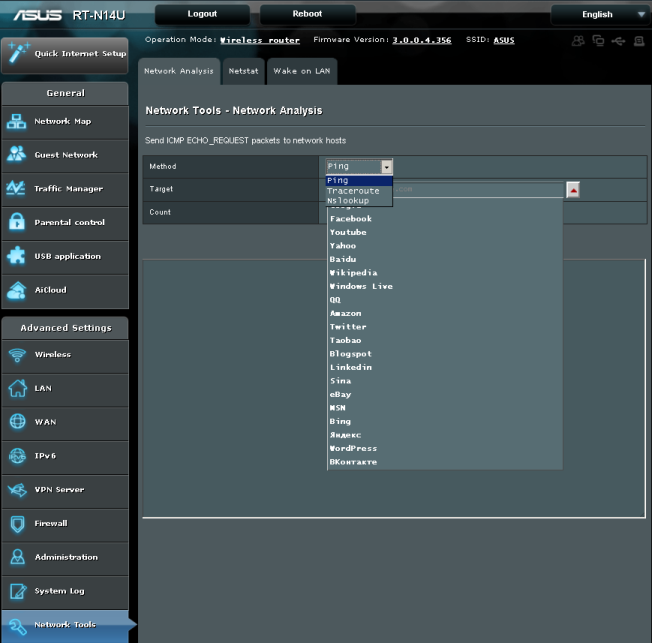Open the VPN Server icon
The height and width of the screenshot is (643, 652).
(x=17, y=490)
